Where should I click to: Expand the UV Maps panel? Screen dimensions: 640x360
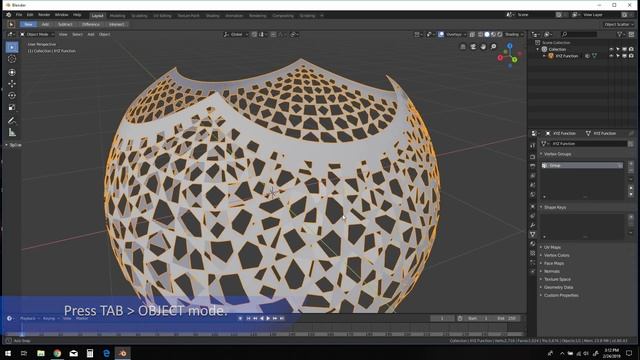pos(551,247)
